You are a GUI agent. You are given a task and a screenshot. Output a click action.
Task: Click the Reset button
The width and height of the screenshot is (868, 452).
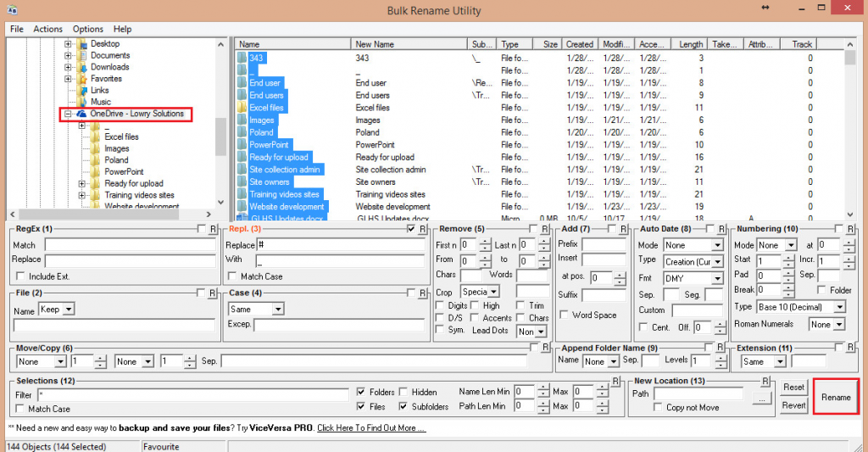coord(793,388)
